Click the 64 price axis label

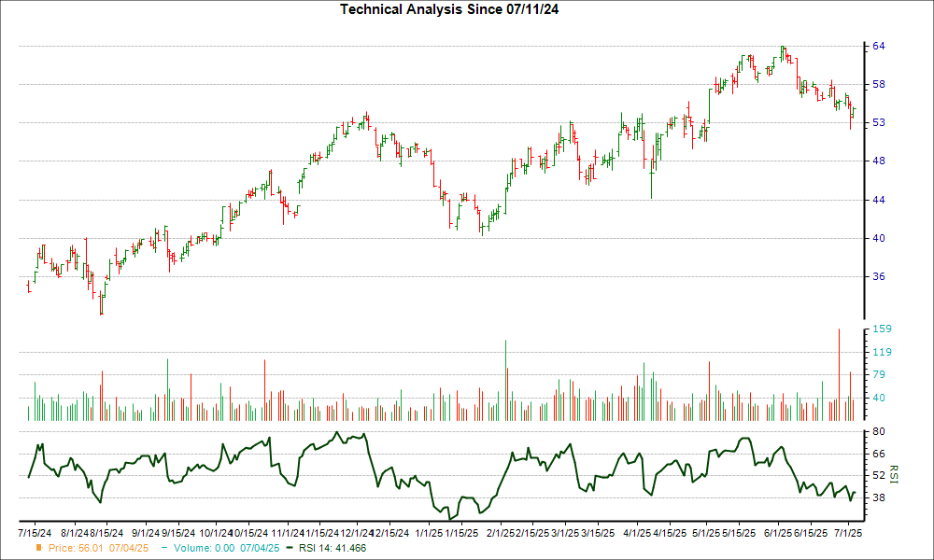(x=879, y=46)
